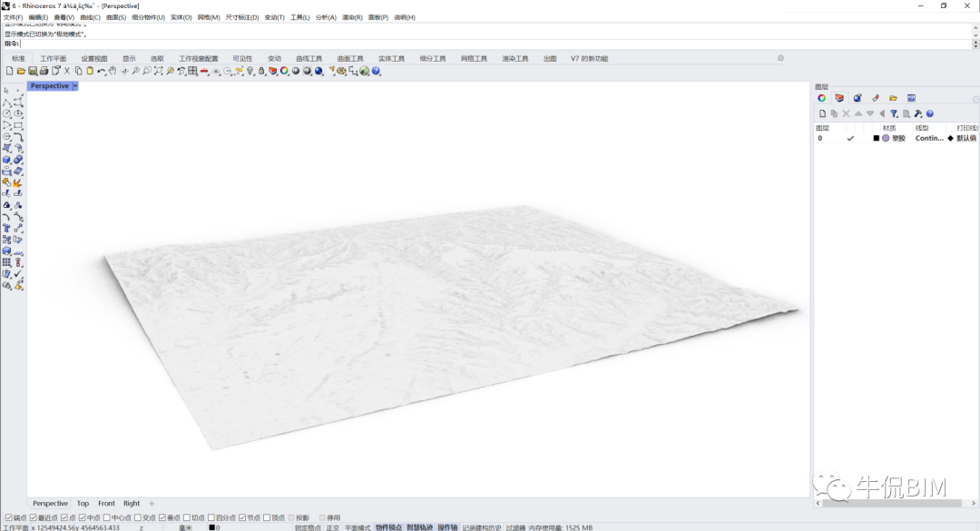Open the layer tools hammer icon
The height and width of the screenshot is (531, 980).
(x=917, y=113)
